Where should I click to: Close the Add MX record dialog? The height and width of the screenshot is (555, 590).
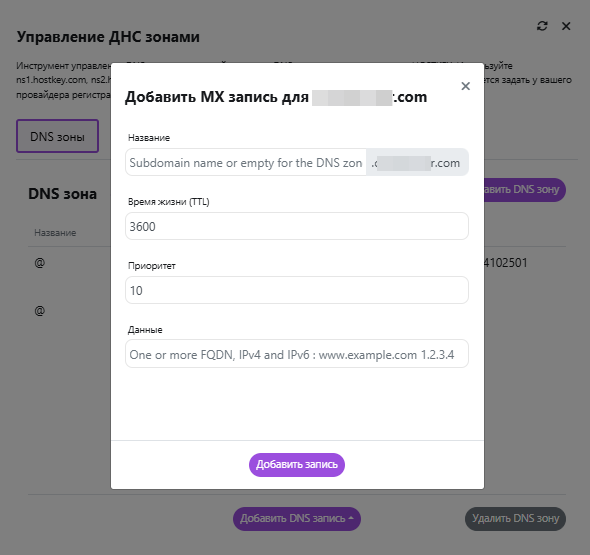click(x=465, y=86)
